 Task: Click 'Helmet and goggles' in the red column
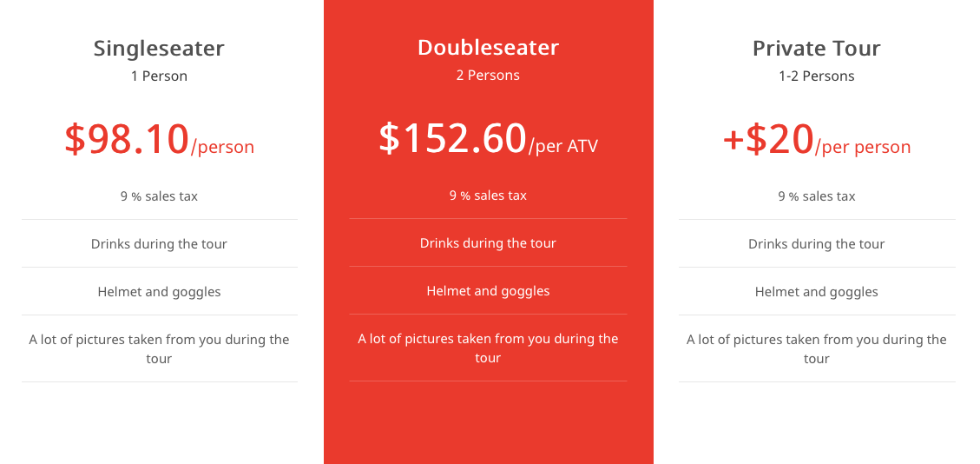click(488, 291)
